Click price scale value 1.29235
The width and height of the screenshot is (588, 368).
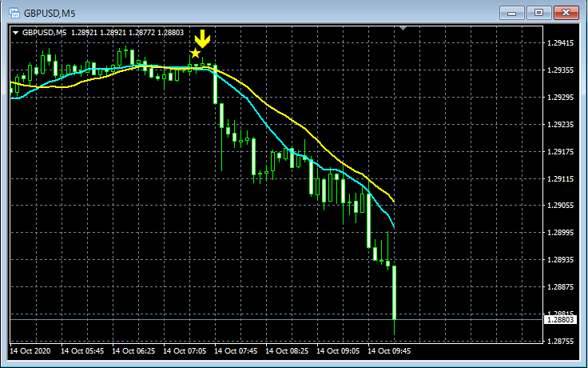[560, 124]
